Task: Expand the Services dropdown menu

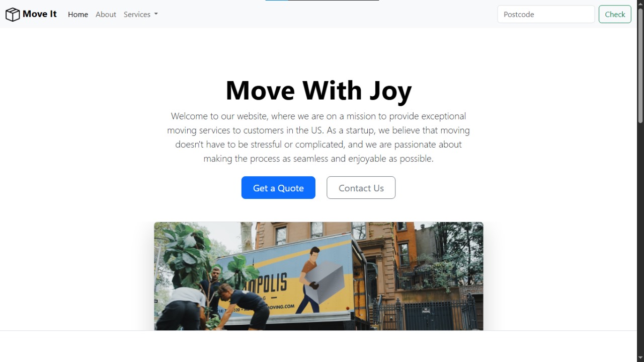Action: click(x=141, y=15)
